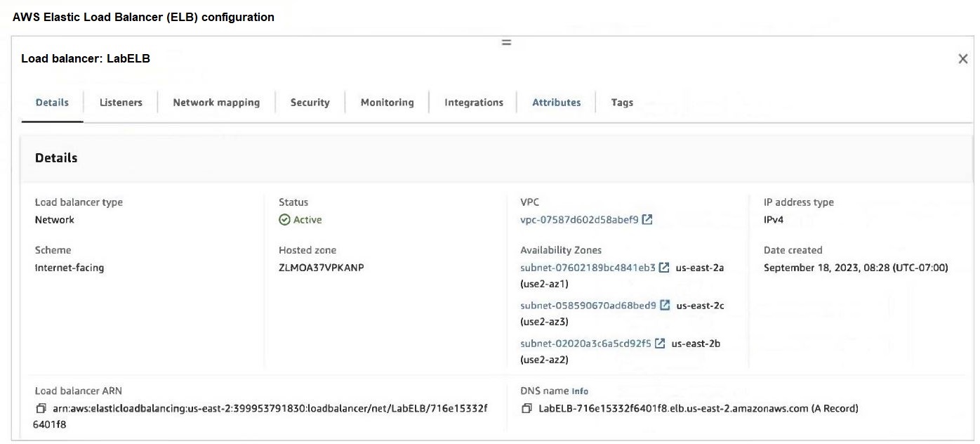Click external link icon for us-east-2b subnet
980x444 pixels.
click(x=660, y=344)
